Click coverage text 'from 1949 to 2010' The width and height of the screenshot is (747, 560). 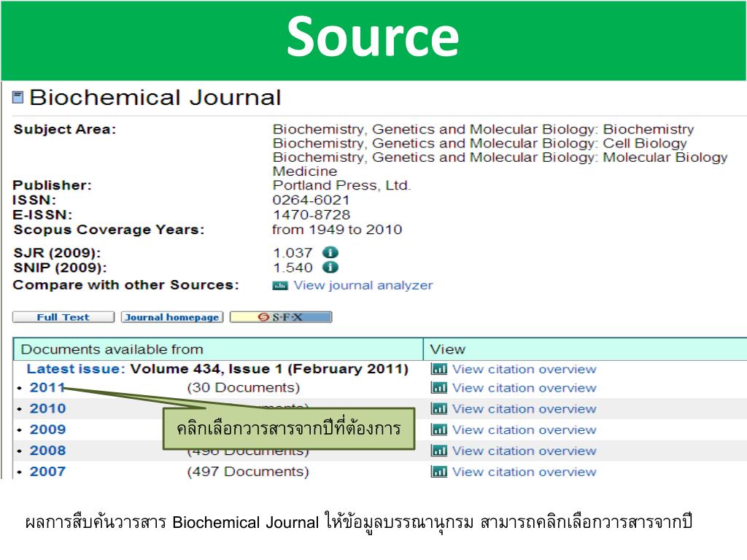337,230
